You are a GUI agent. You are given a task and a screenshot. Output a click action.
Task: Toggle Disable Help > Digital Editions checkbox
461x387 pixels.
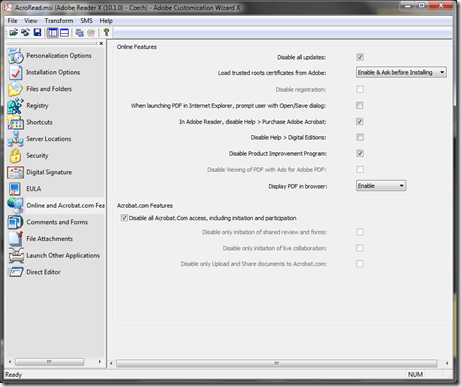(x=360, y=137)
